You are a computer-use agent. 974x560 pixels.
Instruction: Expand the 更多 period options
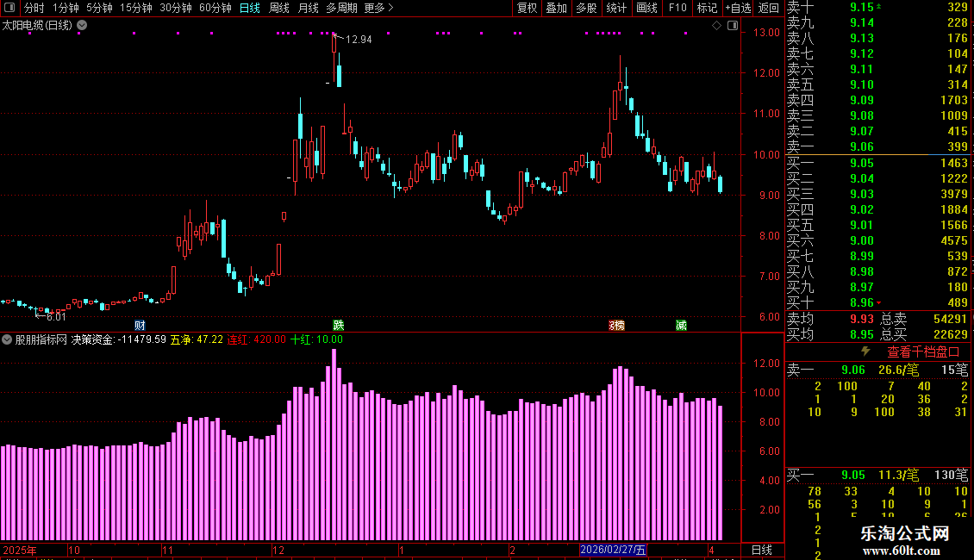[378, 8]
